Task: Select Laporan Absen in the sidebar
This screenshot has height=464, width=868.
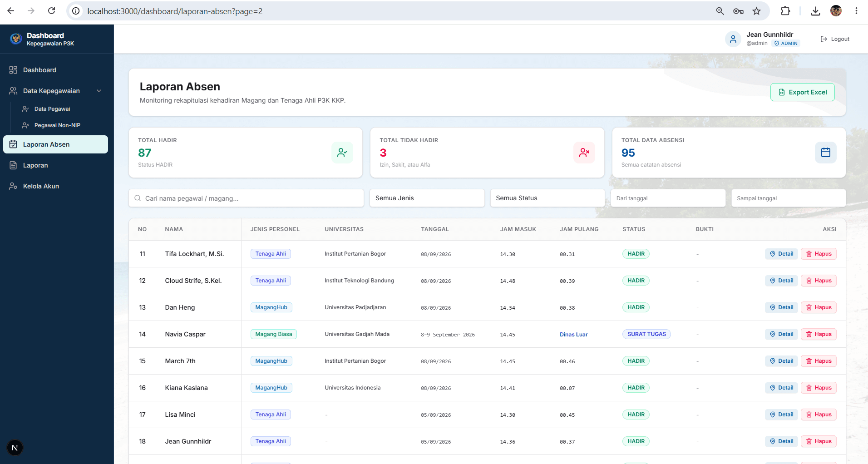Action: (x=55, y=144)
